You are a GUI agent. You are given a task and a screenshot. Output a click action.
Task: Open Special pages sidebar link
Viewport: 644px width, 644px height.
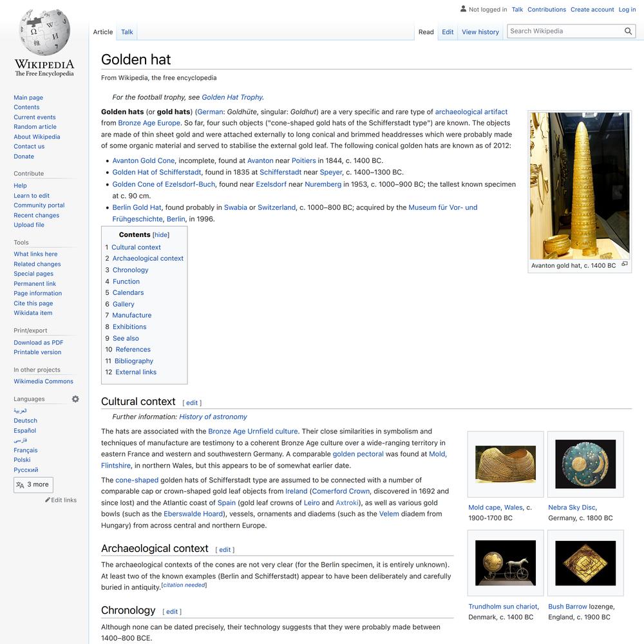click(33, 274)
